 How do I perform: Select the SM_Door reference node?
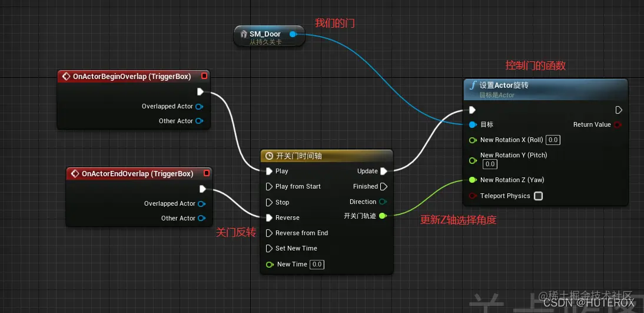(269, 36)
